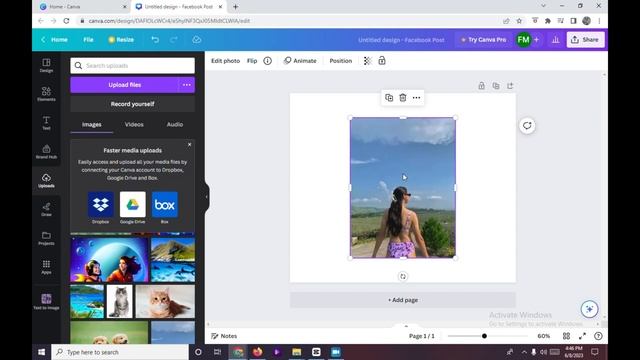
Task: Click the Add page bar
Action: pos(402,300)
